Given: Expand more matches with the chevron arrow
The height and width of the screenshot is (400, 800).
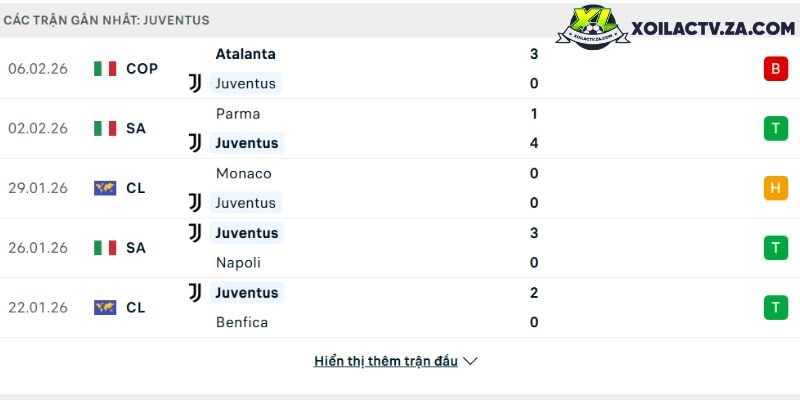Looking at the screenshot, I should (x=471, y=361).
